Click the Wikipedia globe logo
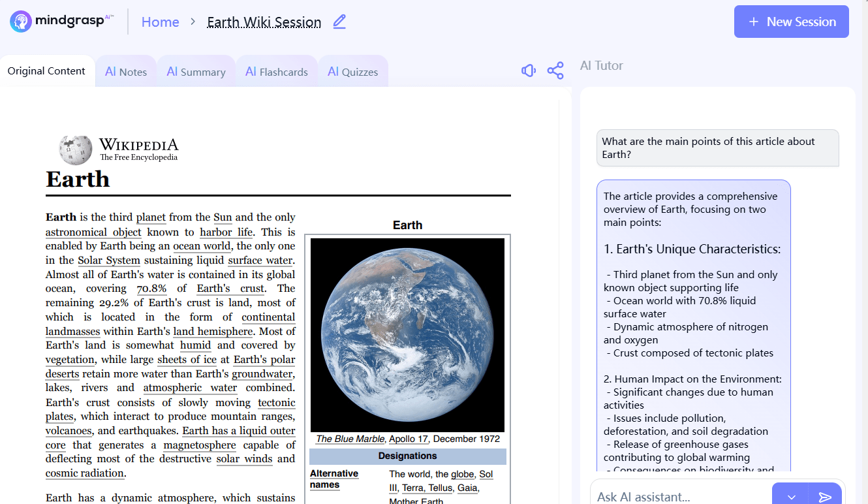The image size is (868, 504). click(75, 150)
